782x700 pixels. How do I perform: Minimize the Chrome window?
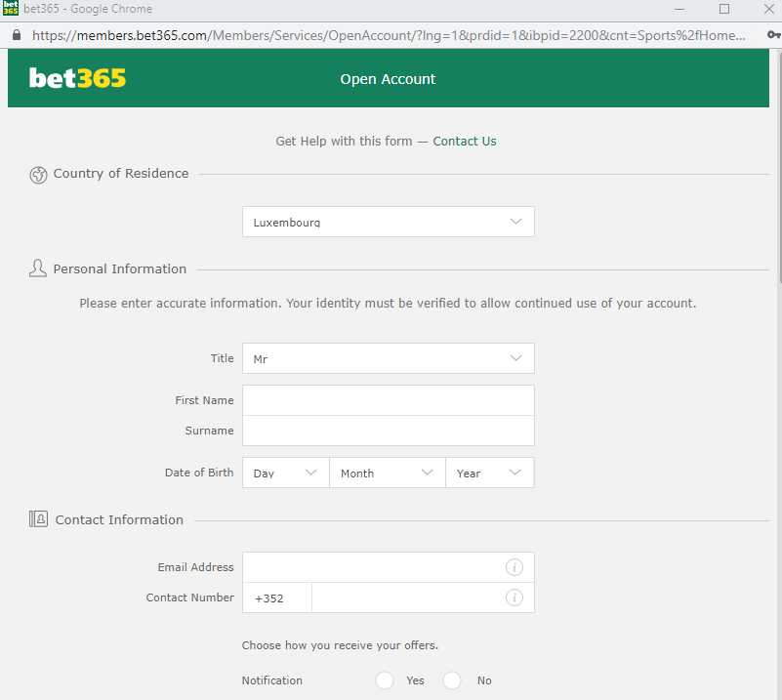(x=679, y=9)
